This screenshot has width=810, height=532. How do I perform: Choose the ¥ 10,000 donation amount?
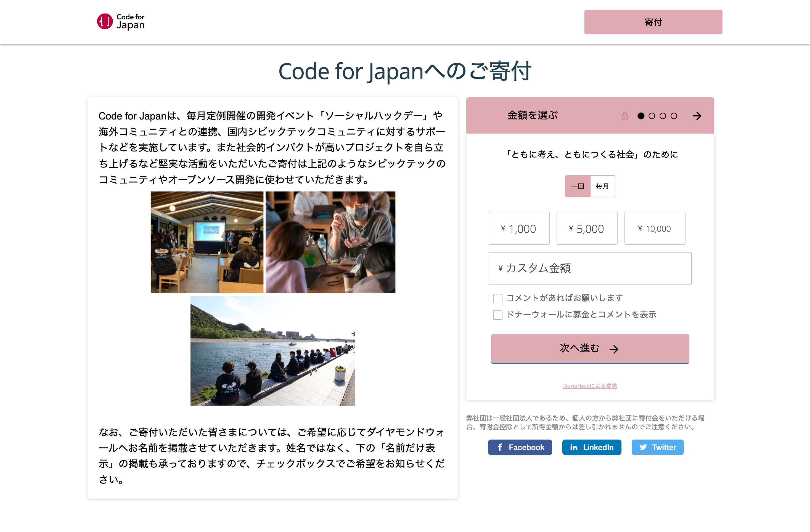click(x=655, y=228)
